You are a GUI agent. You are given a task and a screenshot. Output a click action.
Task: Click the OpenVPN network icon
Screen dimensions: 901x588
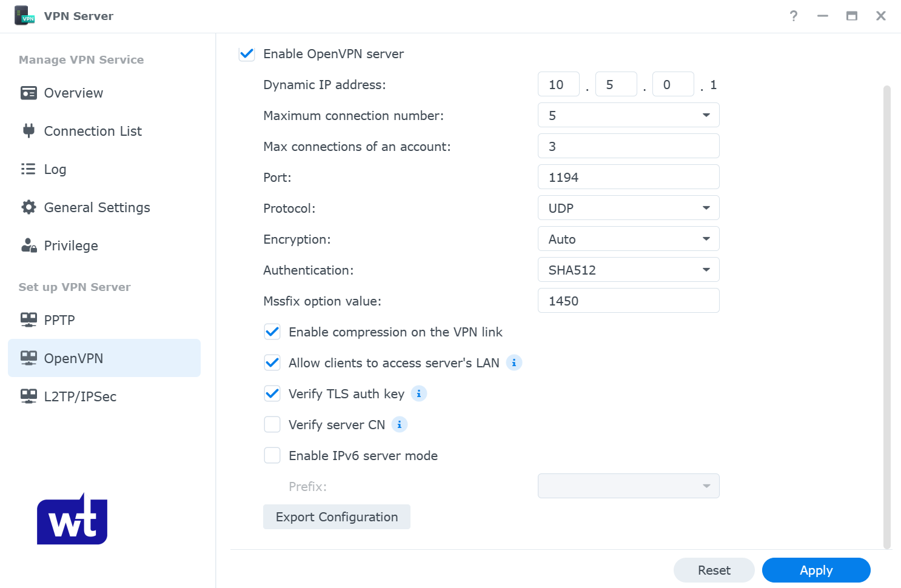pyautogui.click(x=28, y=358)
